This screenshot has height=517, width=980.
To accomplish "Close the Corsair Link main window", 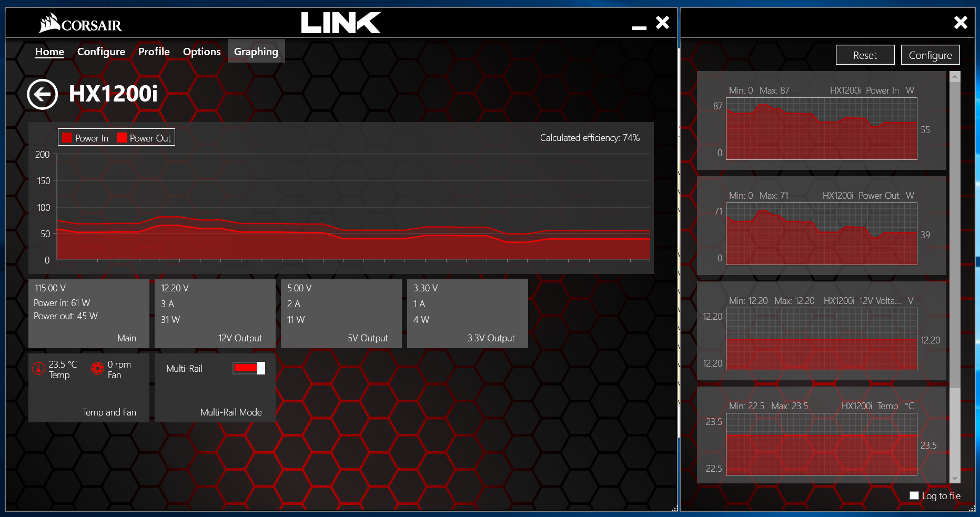I will 663,23.
